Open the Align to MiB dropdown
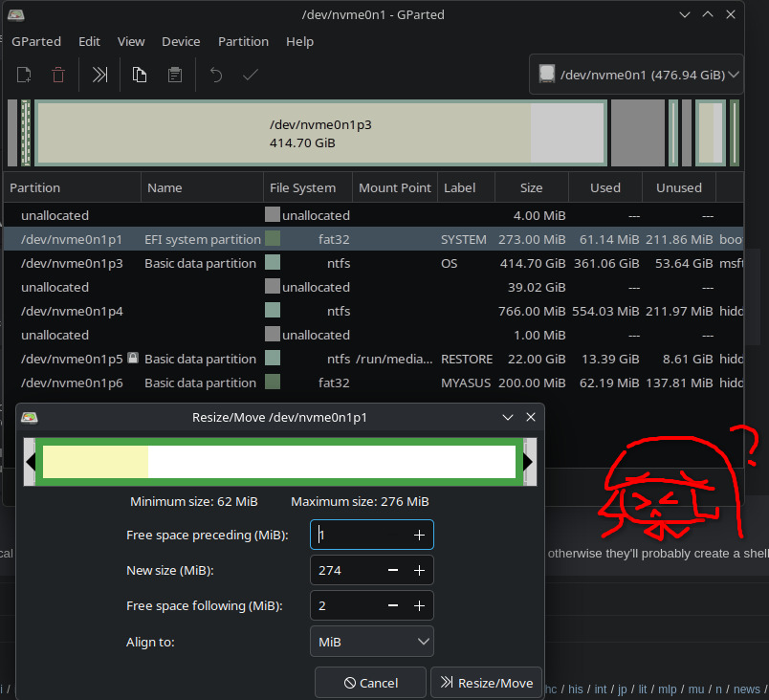Viewport: 769px width, 700px height. click(372, 641)
